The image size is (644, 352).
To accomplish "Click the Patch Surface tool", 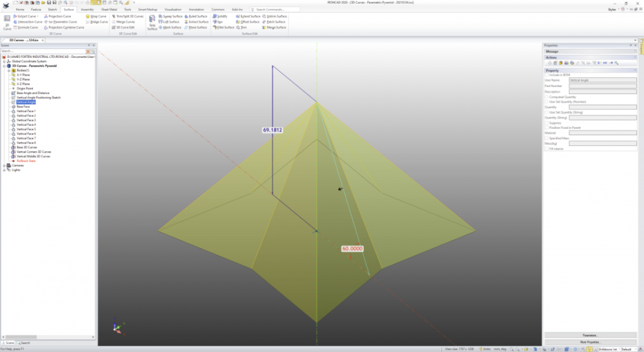I will click(274, 22).
